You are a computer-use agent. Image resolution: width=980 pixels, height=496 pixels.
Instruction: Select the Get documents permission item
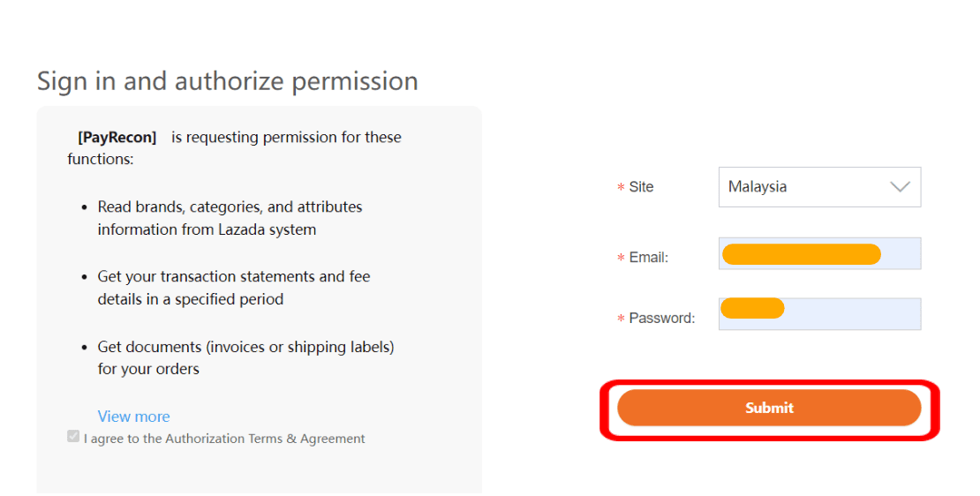pyautogui.click(x=245, y=358)
